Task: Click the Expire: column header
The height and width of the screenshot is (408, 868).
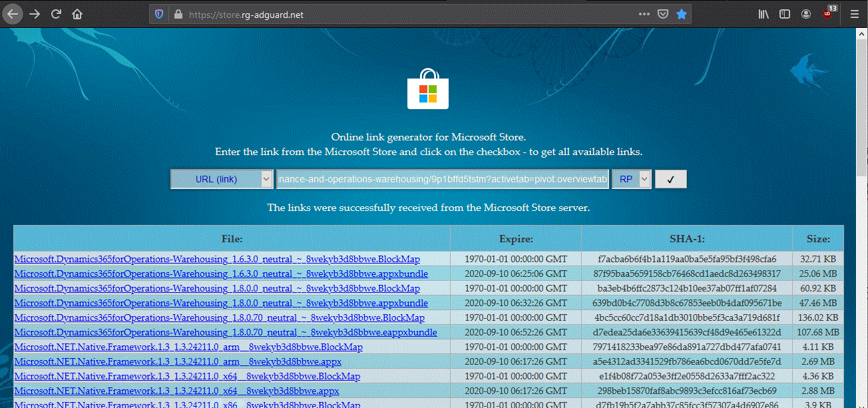Action: click(x=516, y=238)
